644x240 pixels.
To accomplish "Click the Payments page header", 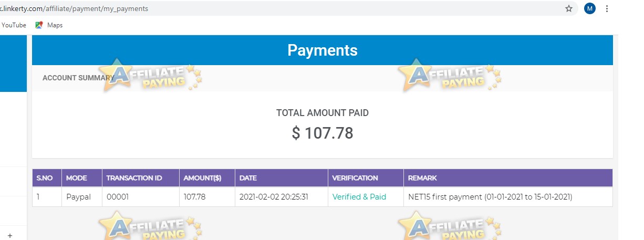I will [x=323, y=50].
